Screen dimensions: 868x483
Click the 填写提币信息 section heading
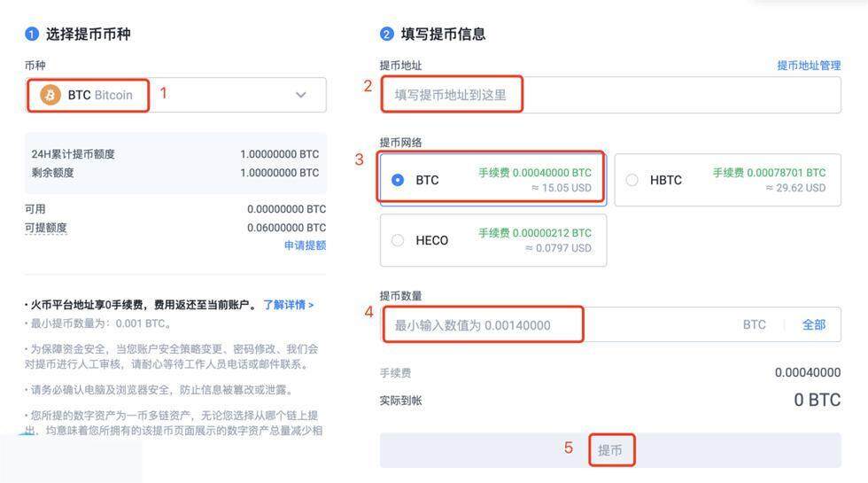click(443, 35)
